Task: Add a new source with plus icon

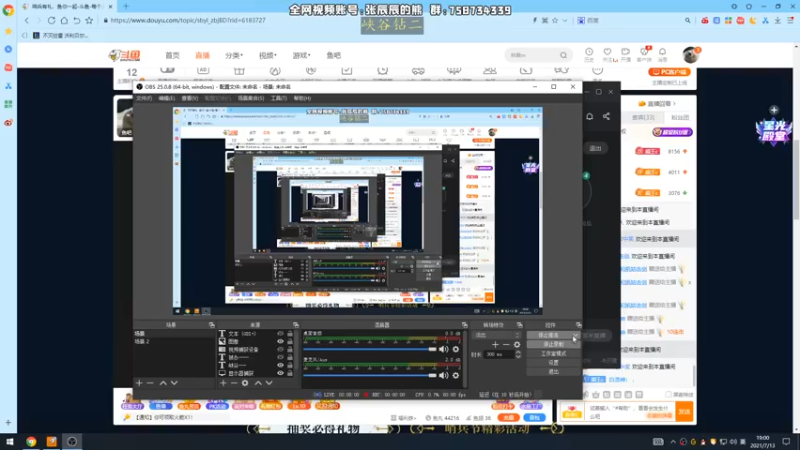Action: pyautogui.click(x=223, y=383)
